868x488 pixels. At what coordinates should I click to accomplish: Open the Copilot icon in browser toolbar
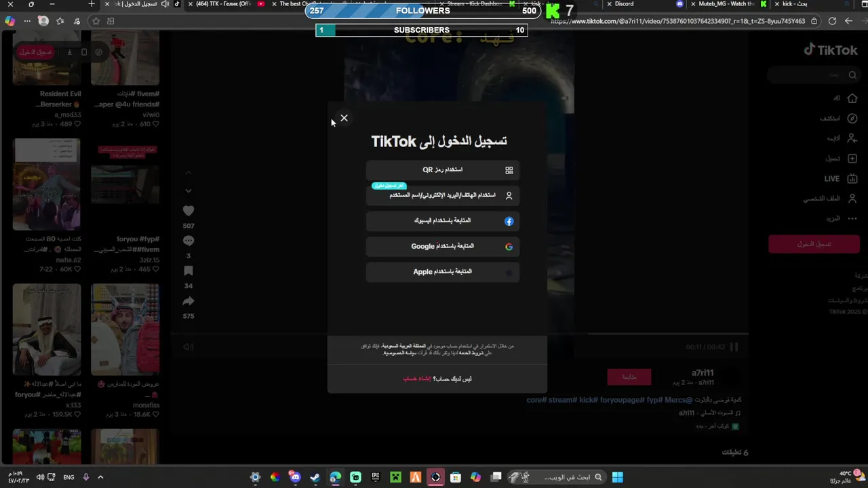9,21
